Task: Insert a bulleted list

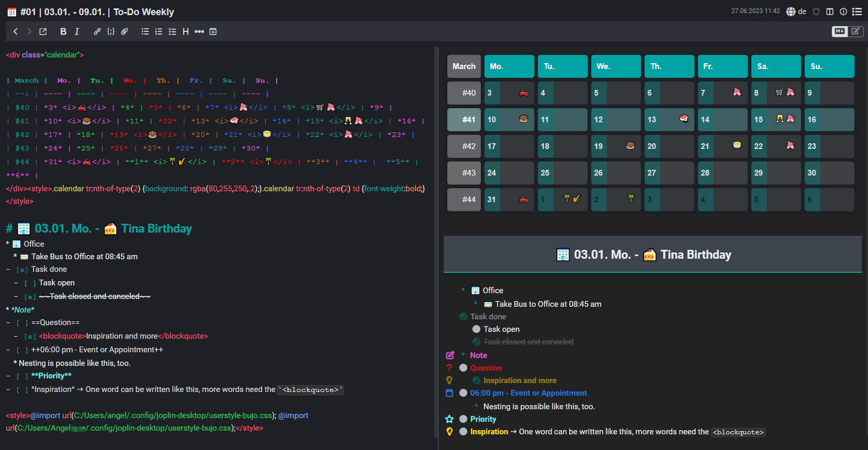Action: tap(145, 31)
